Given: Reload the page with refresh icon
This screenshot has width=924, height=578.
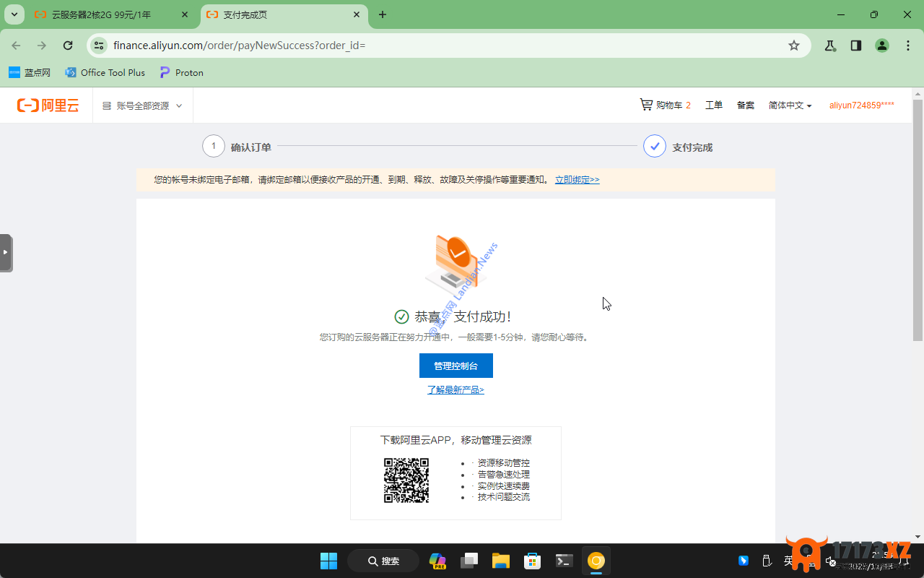Looking at the screenshot, I should [x=68, y=46].
